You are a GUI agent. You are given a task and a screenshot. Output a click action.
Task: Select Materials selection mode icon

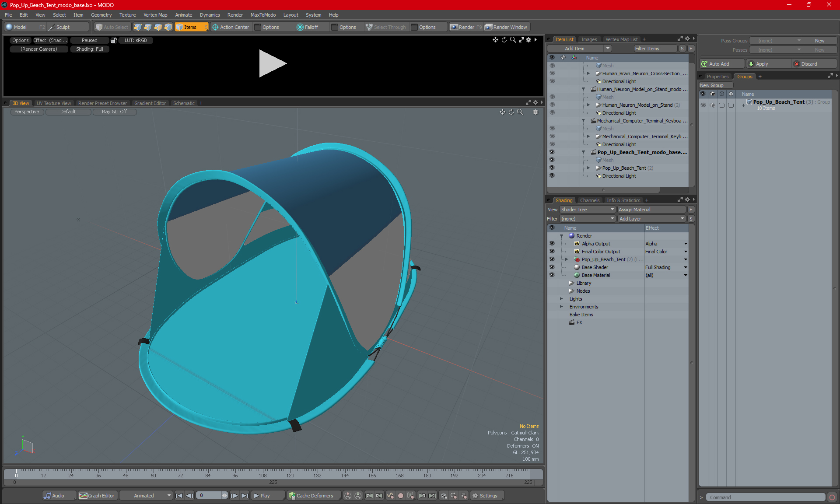pos(168,27)
